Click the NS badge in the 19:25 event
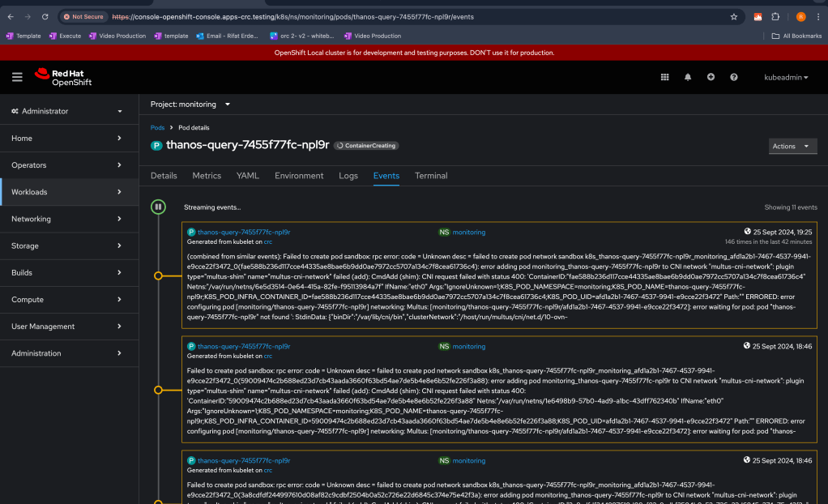Image resolution: width=828 pixels, height=504 pixels. [444, 232]
